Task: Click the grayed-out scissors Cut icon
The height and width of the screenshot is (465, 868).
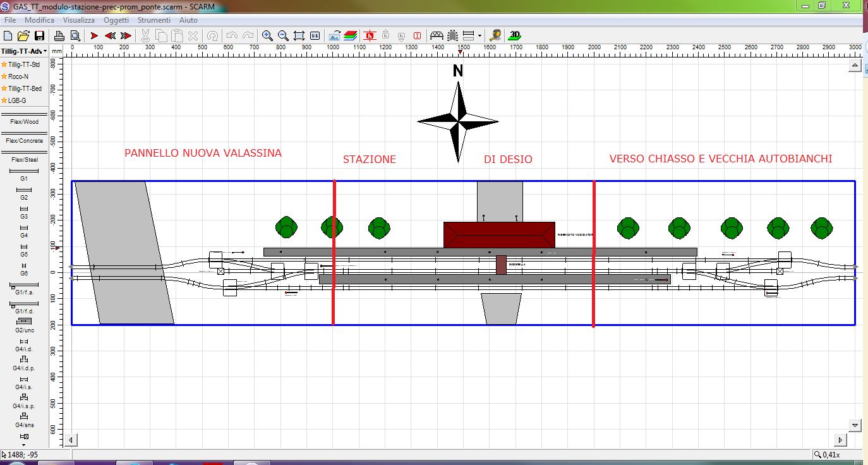Action: 145,35
